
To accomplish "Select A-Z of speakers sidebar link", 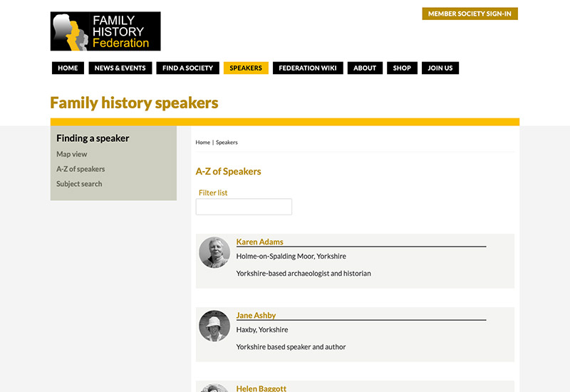I will 81,169.
